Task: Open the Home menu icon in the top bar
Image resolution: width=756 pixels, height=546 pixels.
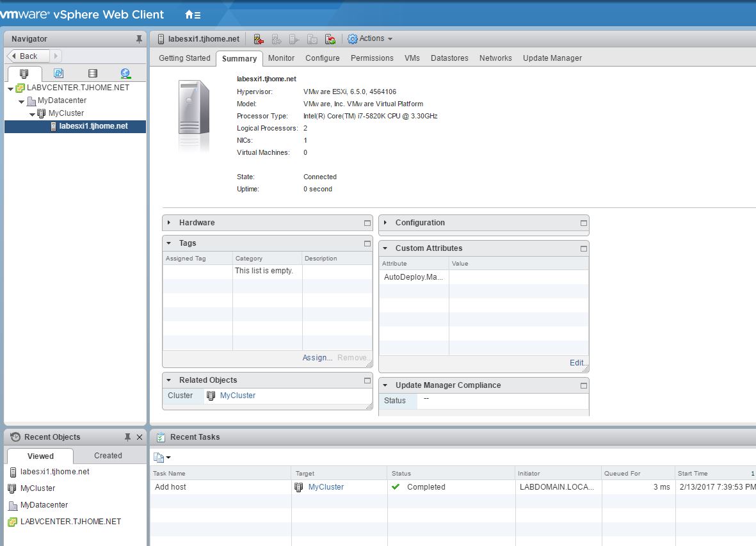Action: click(193, 15)
